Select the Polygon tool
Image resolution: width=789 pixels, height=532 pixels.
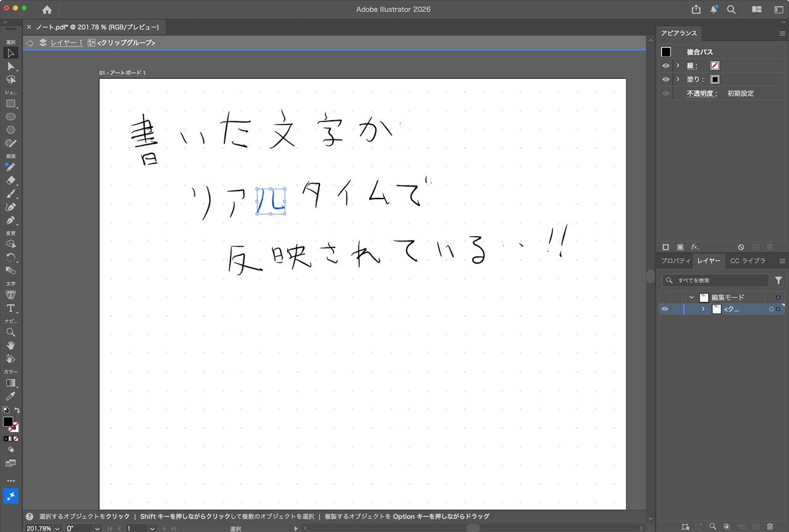[10, 130]
